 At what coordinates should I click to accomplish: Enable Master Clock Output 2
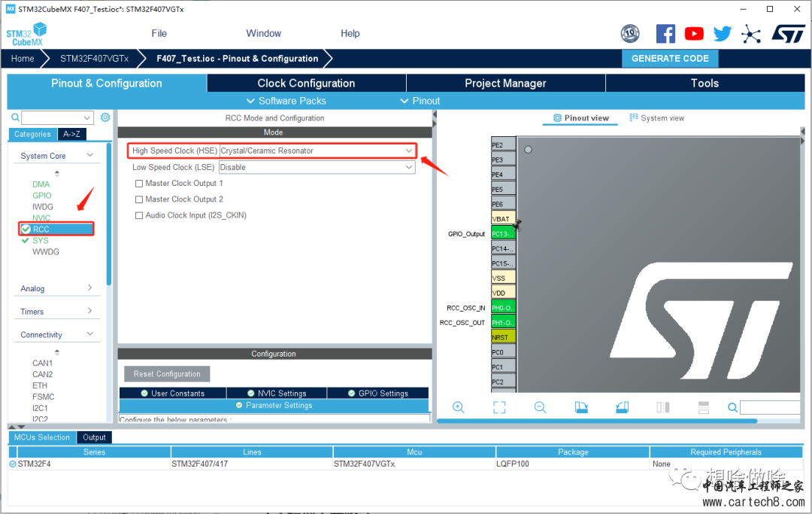point(139,199)
